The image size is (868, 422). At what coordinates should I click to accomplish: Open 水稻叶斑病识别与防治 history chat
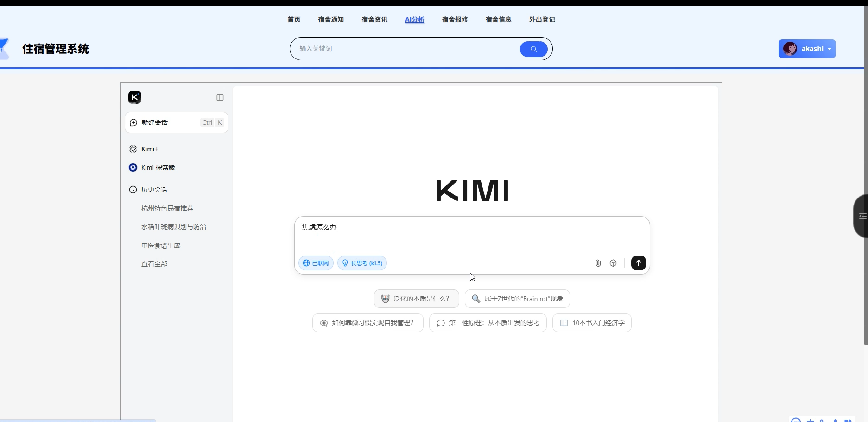coord(174,227)
